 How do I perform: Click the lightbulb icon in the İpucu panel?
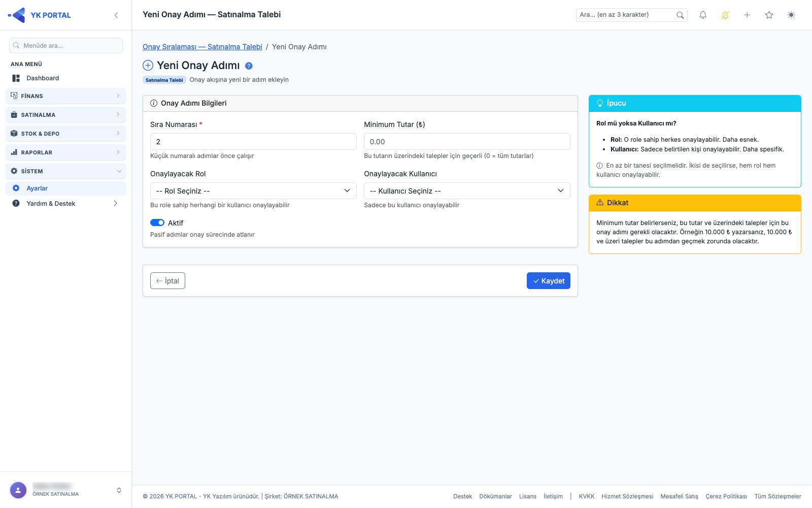pyautogui.click(x=600, y=103)
